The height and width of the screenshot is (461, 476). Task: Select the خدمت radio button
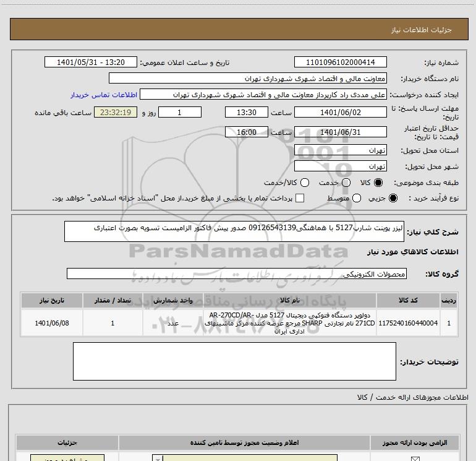click(346, 183)
